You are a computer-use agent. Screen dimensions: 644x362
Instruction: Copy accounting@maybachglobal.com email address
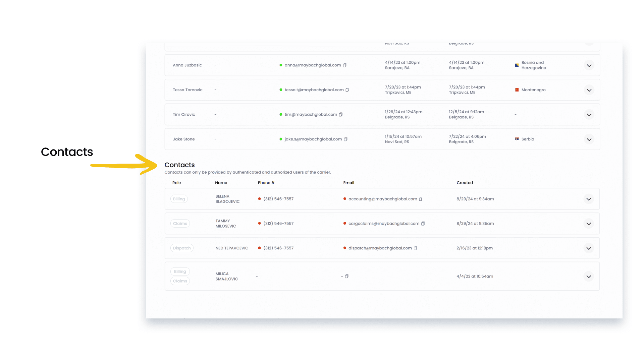coord(421,199)
